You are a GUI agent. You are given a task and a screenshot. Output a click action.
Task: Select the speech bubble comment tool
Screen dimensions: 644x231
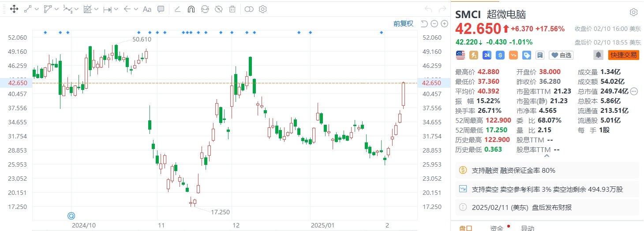(x=161, y=9)
